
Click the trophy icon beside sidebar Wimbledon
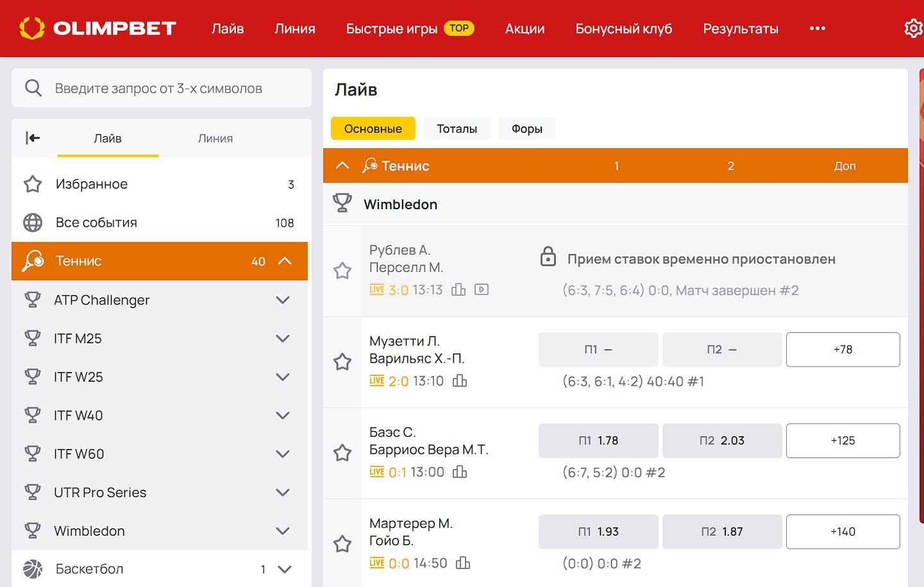[x=32, y=531]
